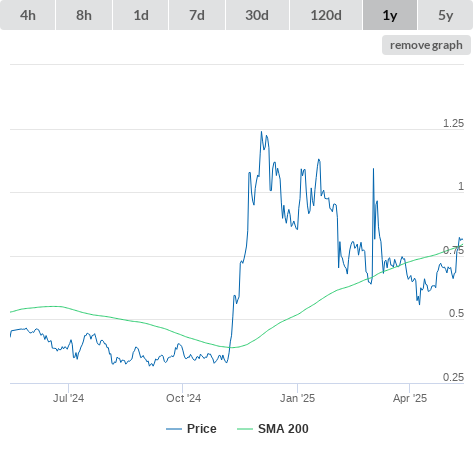Click the active 1y range tab
This screenshot has height=455, width=474.
pos(390,15)
